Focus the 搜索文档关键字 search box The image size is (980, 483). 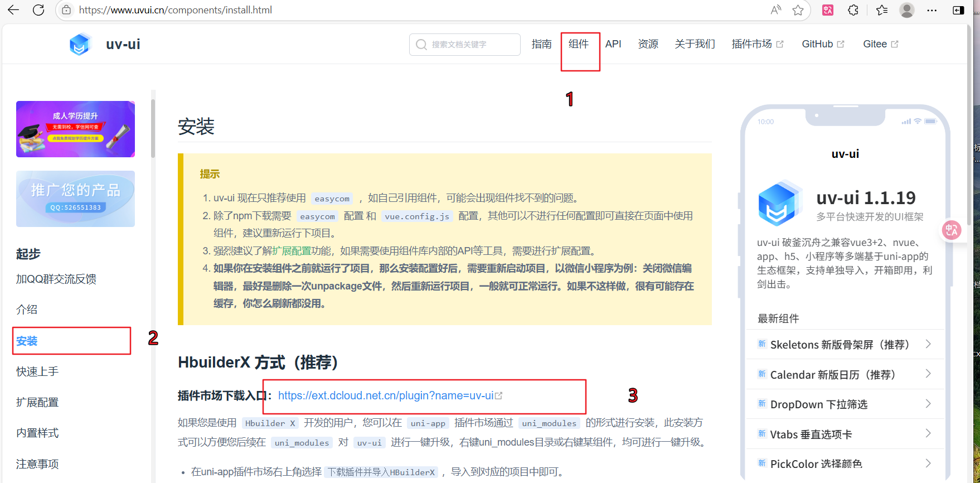point(465,45)
